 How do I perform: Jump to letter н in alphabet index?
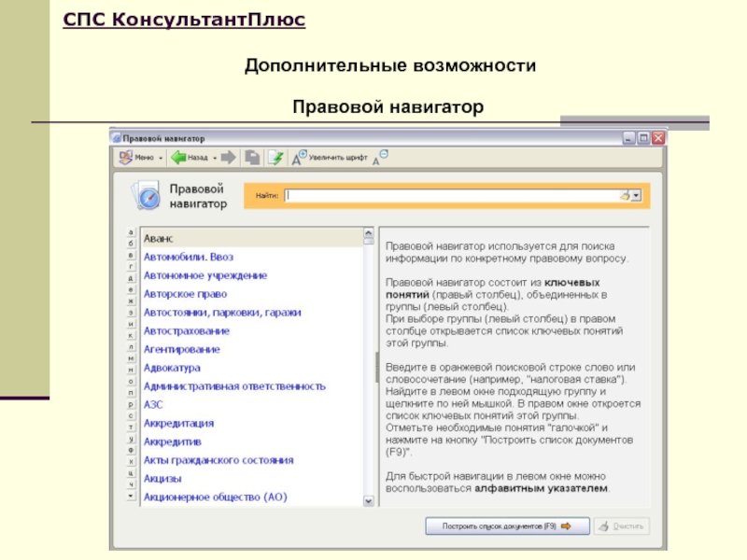tap(131, 370)
